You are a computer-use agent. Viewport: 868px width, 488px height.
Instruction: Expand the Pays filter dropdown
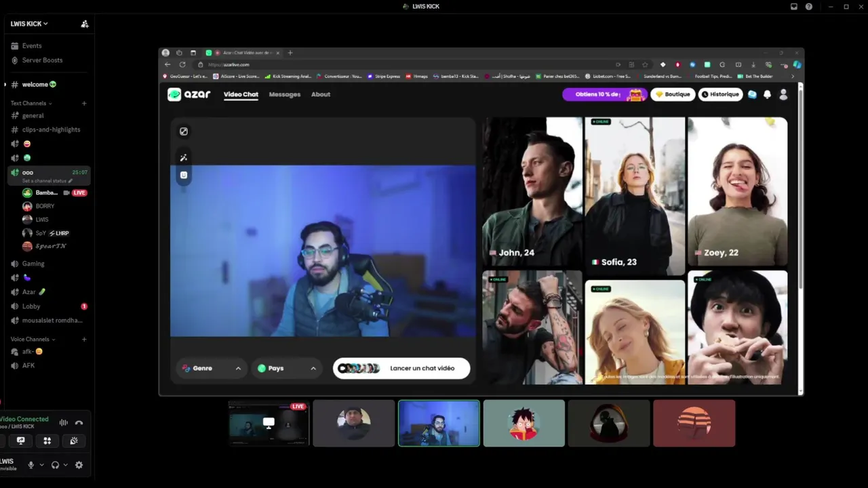pos(287,368)
